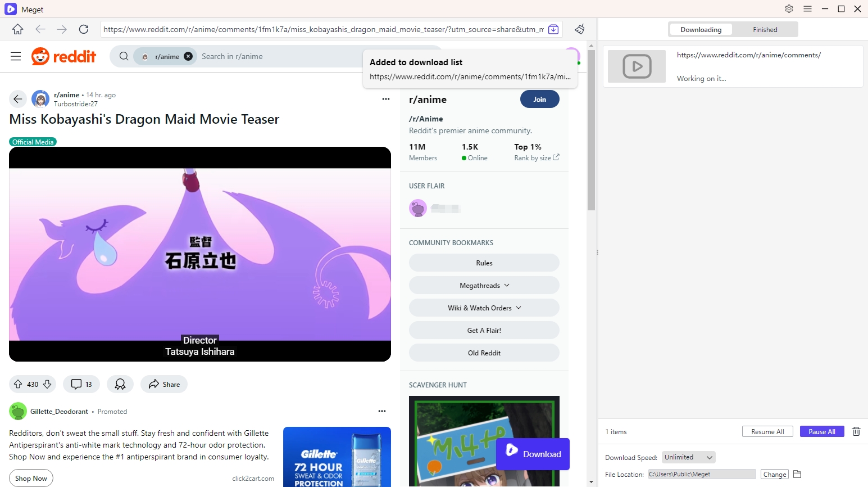Share the Dragon Maid teaser post
This screenshot has height=487, width=868.
coord(164,384)
